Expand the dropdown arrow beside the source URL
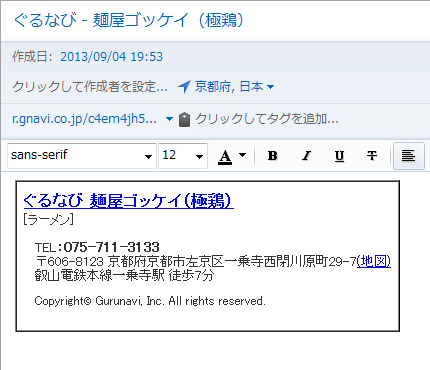Viewport: 430px width, 370px height. point(169,119)
